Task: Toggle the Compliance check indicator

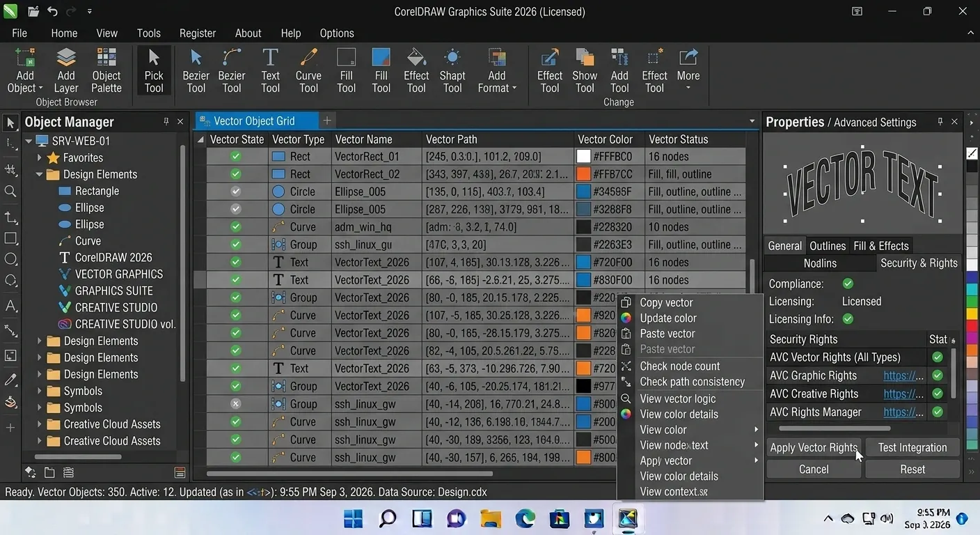Action: coord(848,284)
